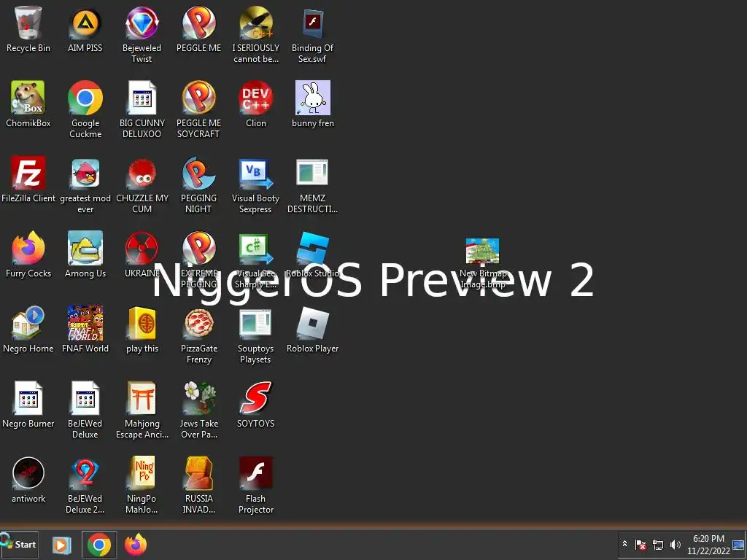This screenshot has height=560, width=747.
Task: Select the Clion Dev-C++ icon
Action: coord(256,104)
